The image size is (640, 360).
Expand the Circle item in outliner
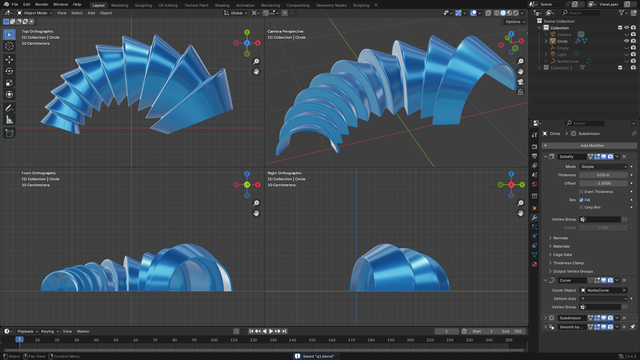click(x=546, y=41)
